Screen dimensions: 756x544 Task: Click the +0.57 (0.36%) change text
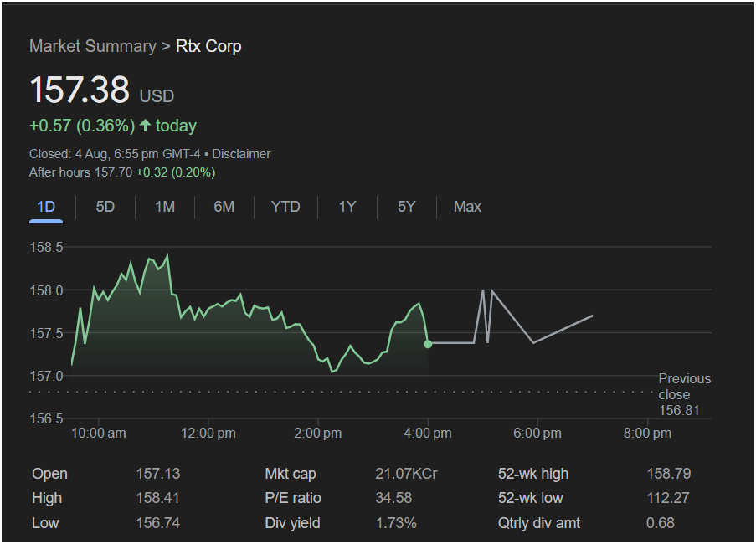click(82, 126)
